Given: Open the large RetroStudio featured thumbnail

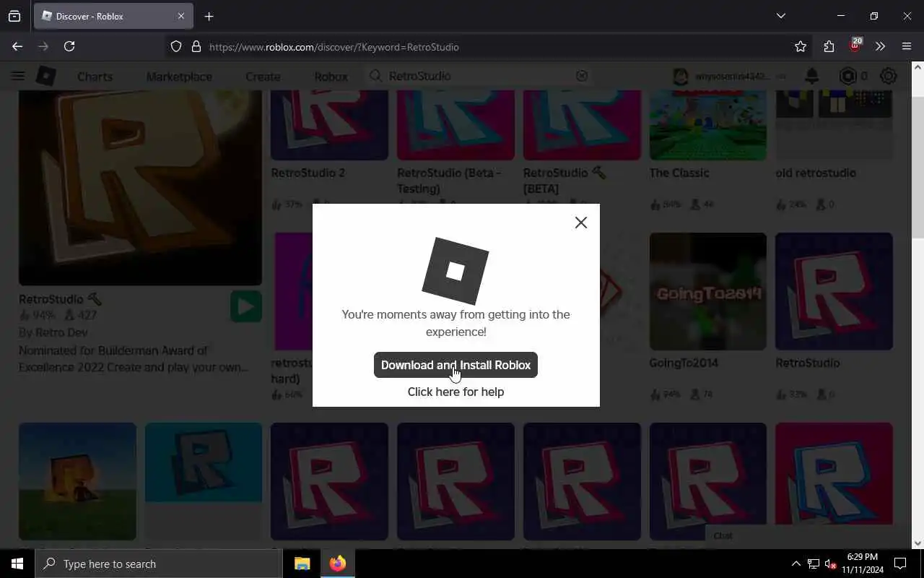Looking at the screenshot, I should [140, 188].
